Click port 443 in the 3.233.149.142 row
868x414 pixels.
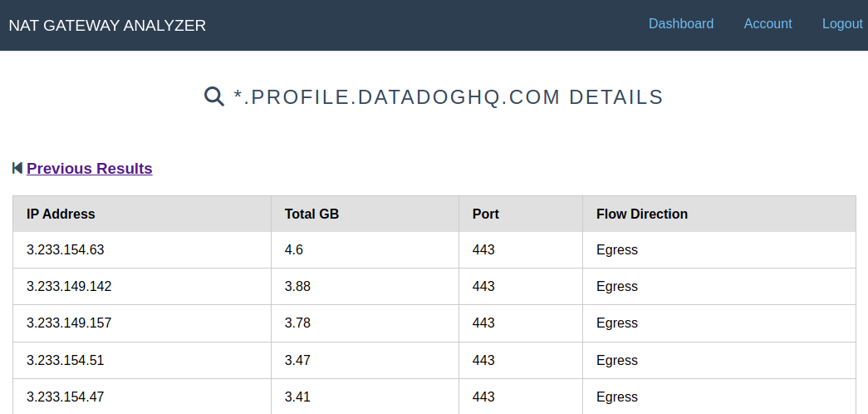coord(483,287)
